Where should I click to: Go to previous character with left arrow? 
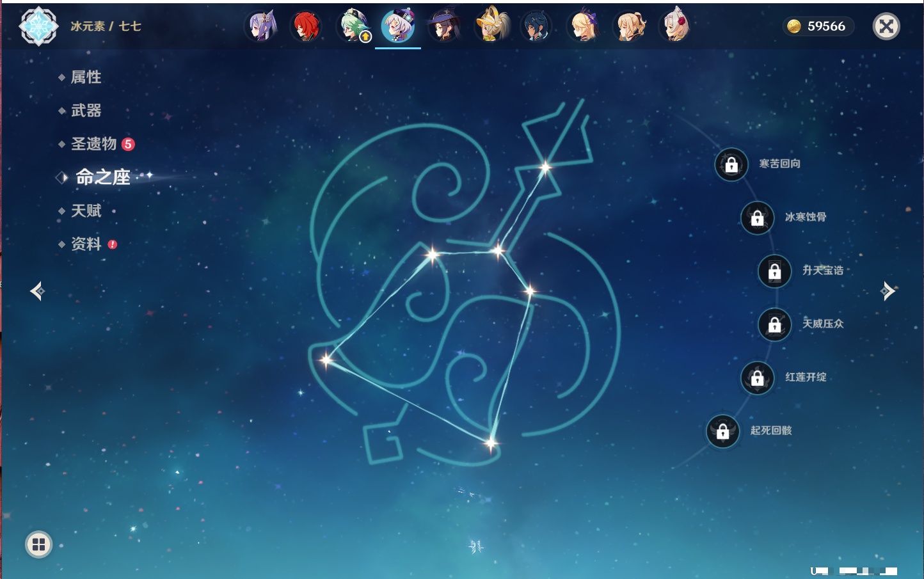coord(37,291)
